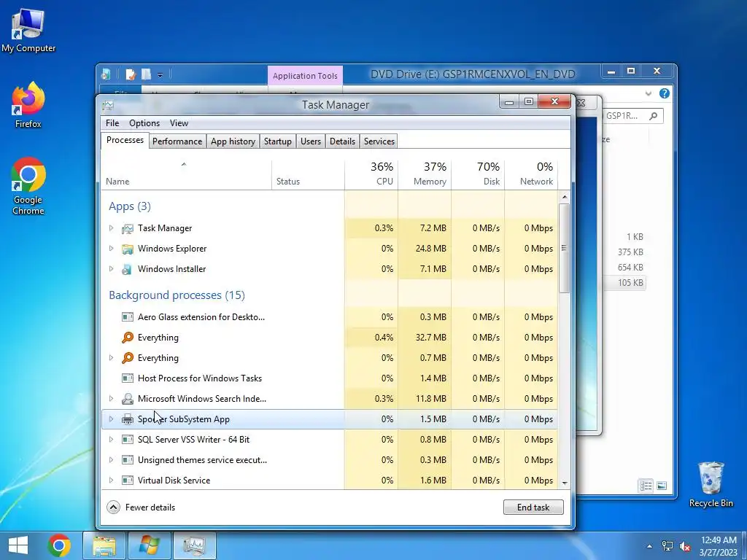Screen dimensions: 747x560
Task: Open the File menu in Task Manager
Action: tap(112, 123)
